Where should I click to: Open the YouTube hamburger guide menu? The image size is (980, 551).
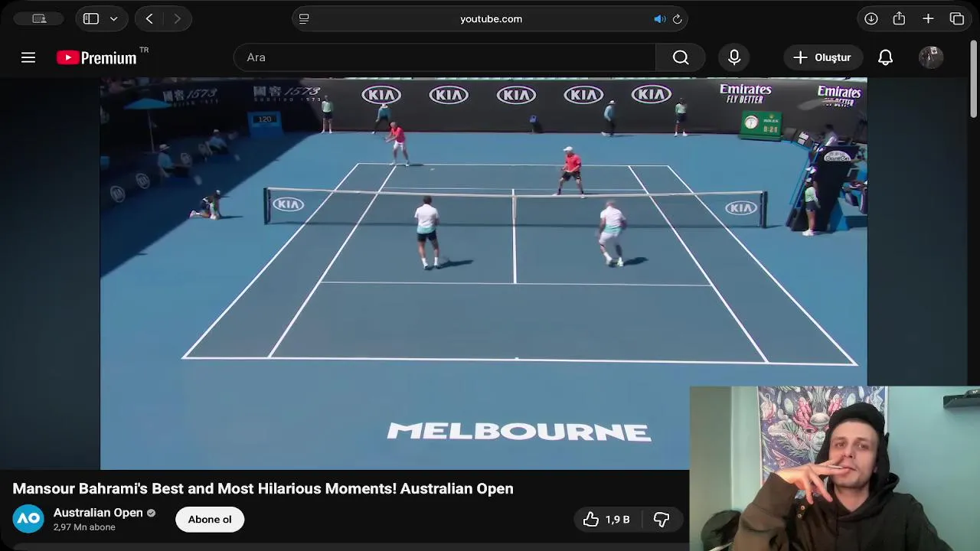(x=28, y=57)
